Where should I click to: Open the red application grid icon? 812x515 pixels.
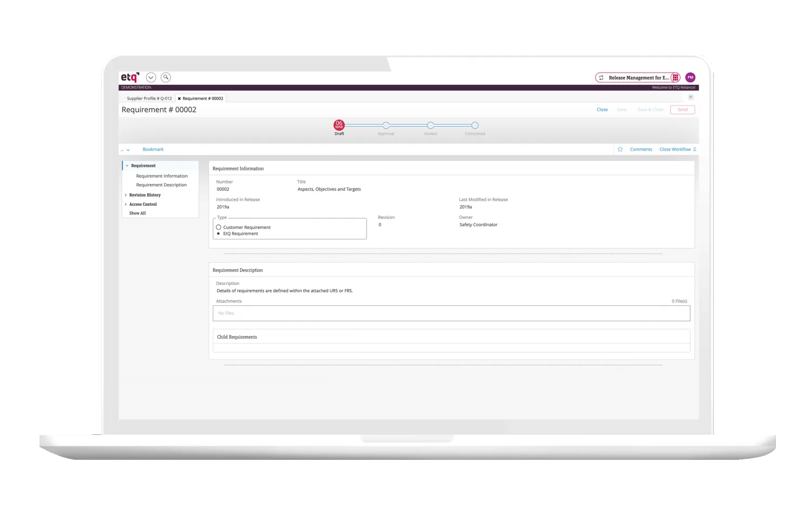(675, 77)
